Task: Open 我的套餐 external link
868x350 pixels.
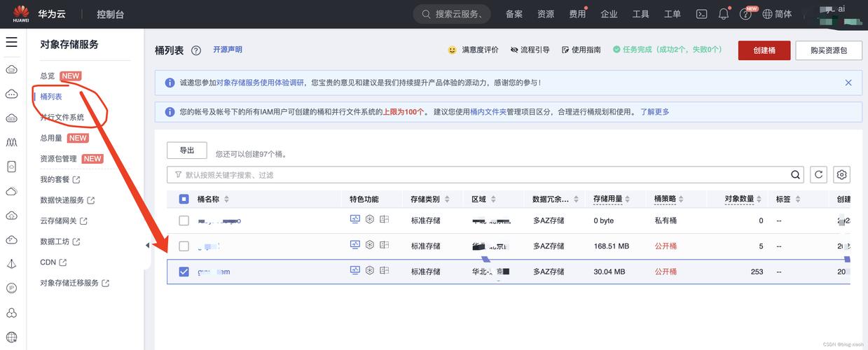Action: click(x=60, y=179)
